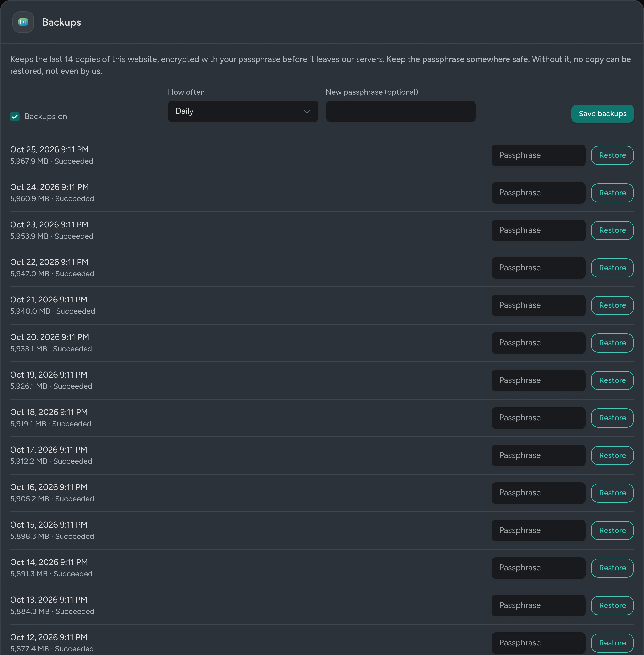Toggle the Backups on checkbox
The height and width of the screenshot is (655, 644).
click(x=15, y=117)
